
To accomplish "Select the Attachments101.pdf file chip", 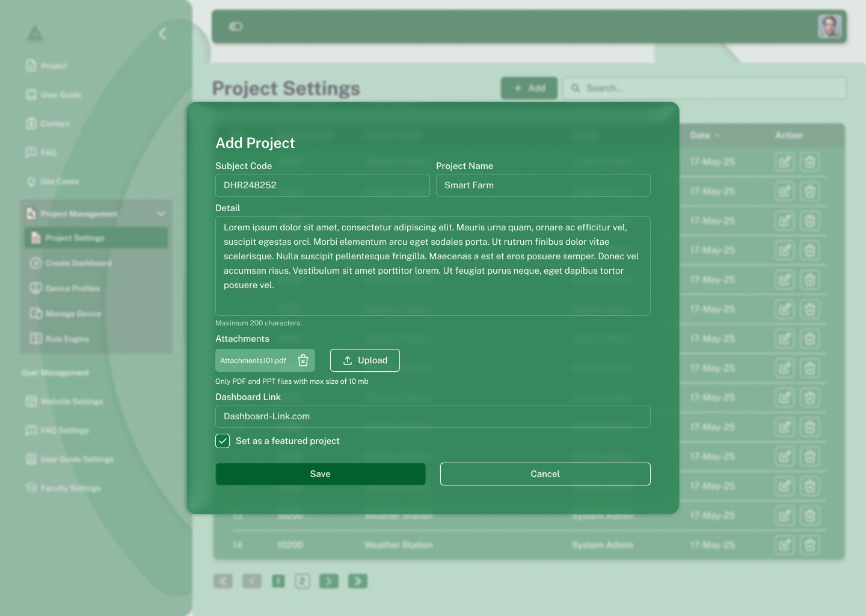I will (x=265, y=360).
